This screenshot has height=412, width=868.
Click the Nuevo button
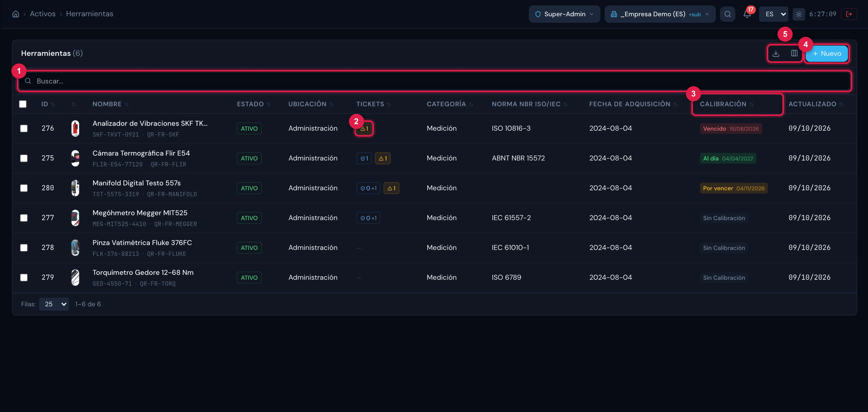(x=827, y=54)
